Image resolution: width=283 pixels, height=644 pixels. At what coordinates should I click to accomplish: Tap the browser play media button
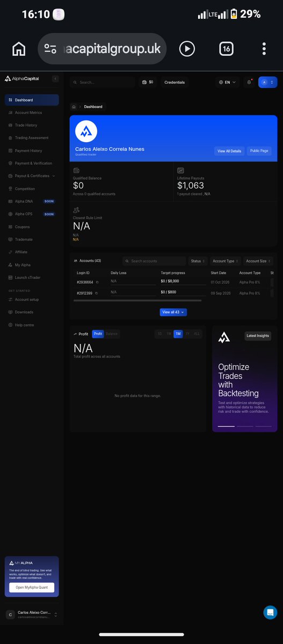[x=187, y=49]
